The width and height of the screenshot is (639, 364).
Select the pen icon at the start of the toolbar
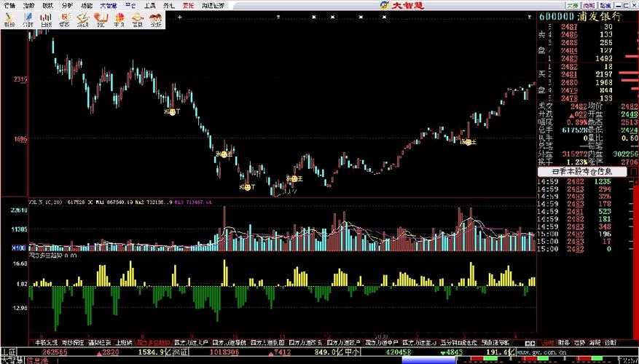[x=9, y=19]
